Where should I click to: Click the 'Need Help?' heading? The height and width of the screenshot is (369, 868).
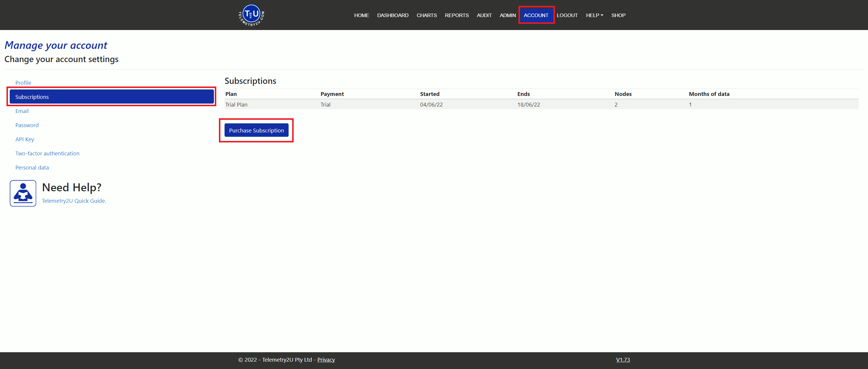[x=72, y=187]
